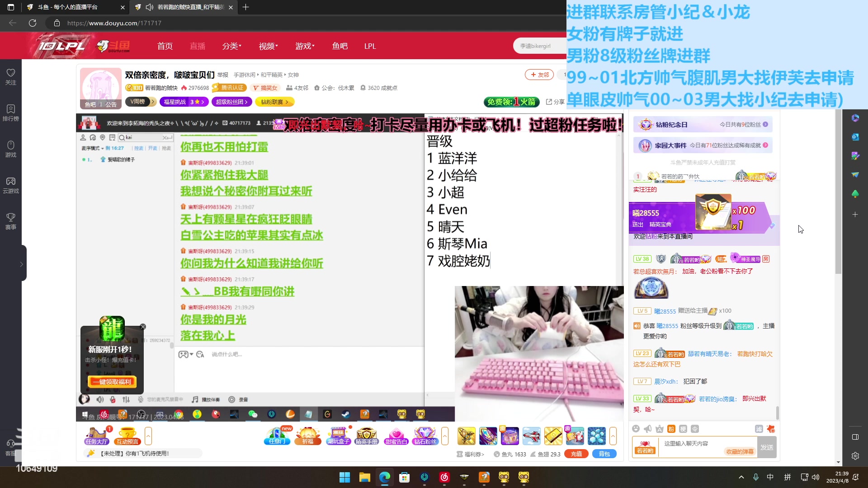Screen dimensions: 868x488
Task: Open the audio mixer sliders control
Action: pos(126,399)
